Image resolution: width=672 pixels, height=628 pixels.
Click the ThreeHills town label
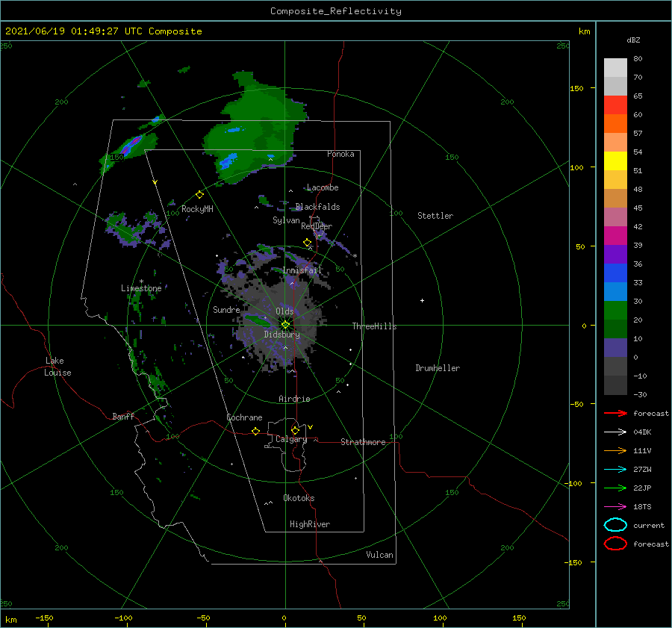click(374, 326)
